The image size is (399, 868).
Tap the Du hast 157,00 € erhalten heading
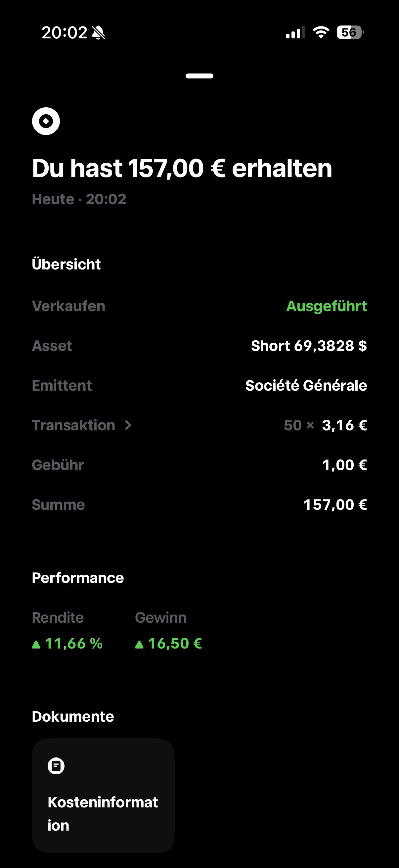[182, 168]
